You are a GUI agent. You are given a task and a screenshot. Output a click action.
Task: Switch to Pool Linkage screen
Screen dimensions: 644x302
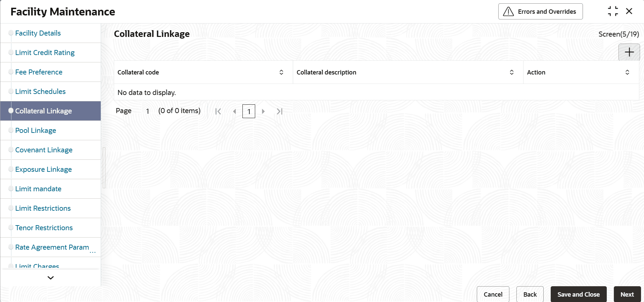(36, 131)
